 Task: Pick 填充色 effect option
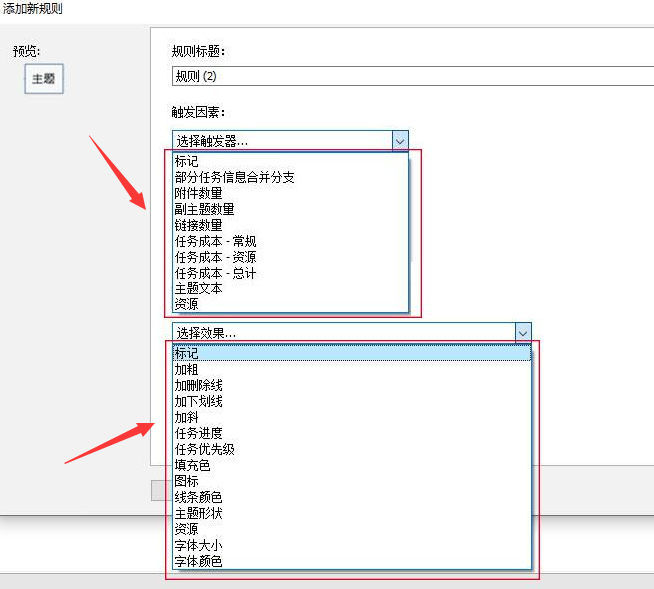pyautogui.click(x=352, y=465)
